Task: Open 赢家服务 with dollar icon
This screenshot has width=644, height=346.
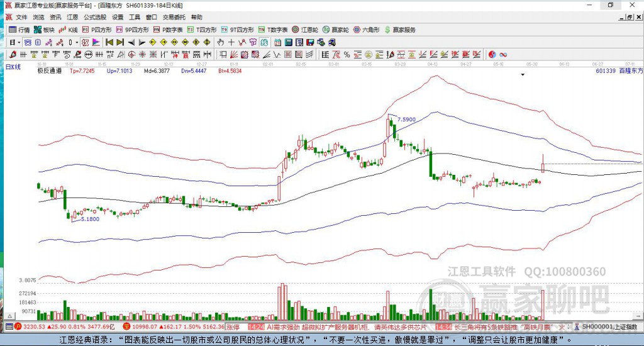Action: (x=400, y=30)
